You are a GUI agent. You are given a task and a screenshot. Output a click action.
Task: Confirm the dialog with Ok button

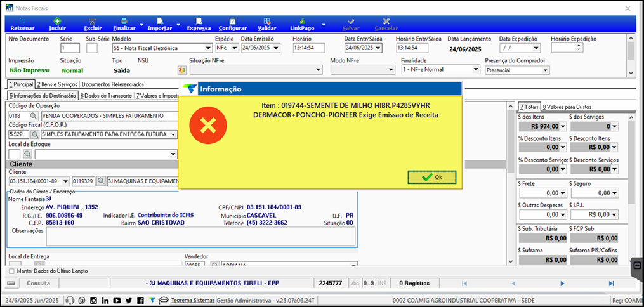click(x=431, y=177)
